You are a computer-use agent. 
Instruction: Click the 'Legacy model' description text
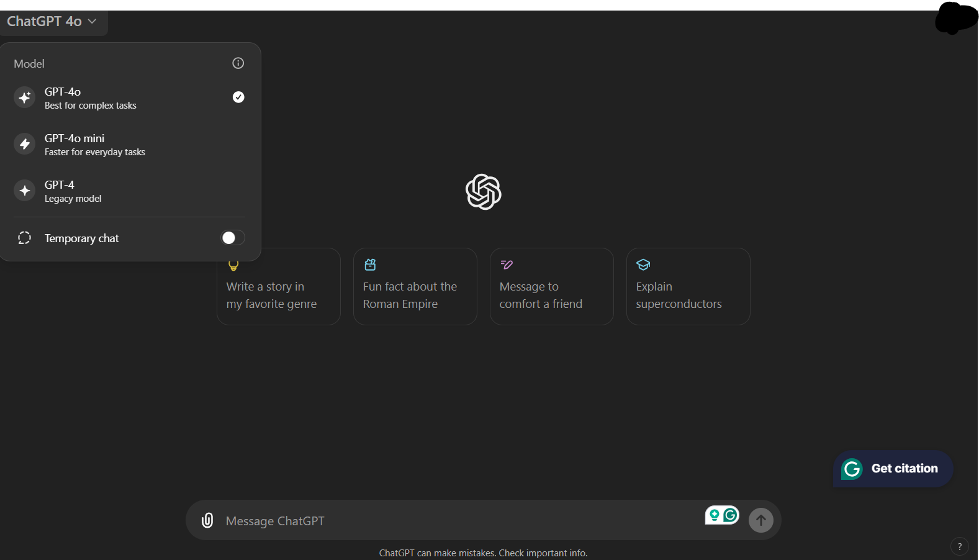click(73, 199)
